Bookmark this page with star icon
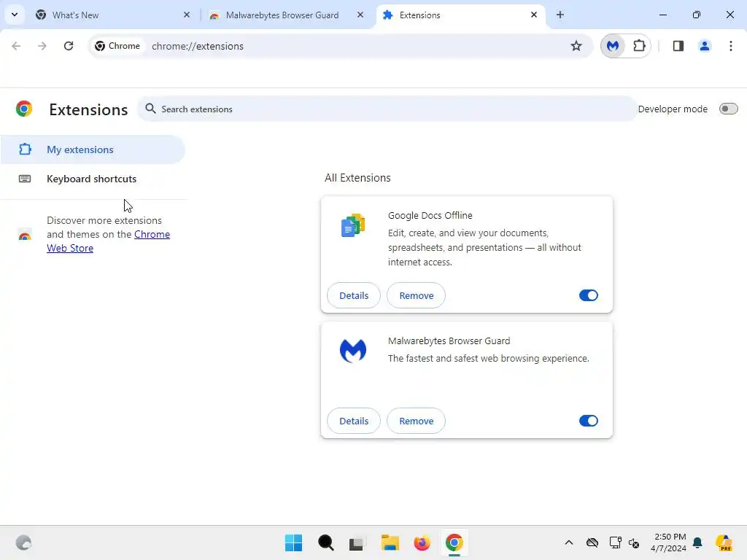The height and width of the screenshot is (560, 747). (576, 46)
